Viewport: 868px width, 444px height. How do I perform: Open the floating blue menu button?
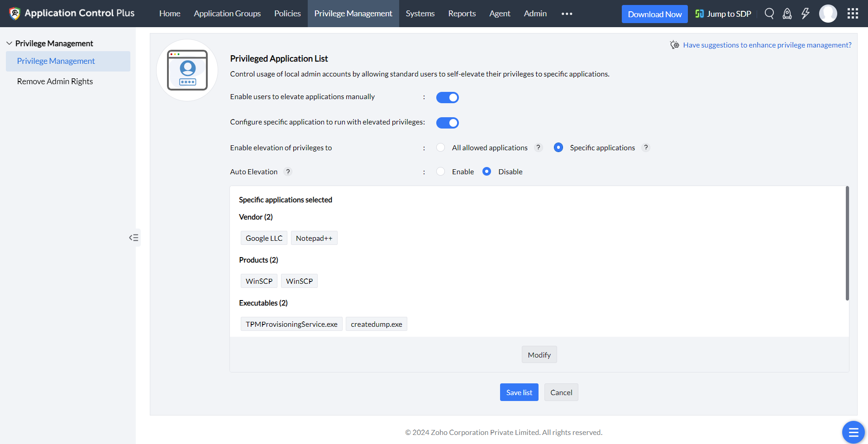click(x=853, y=432)
